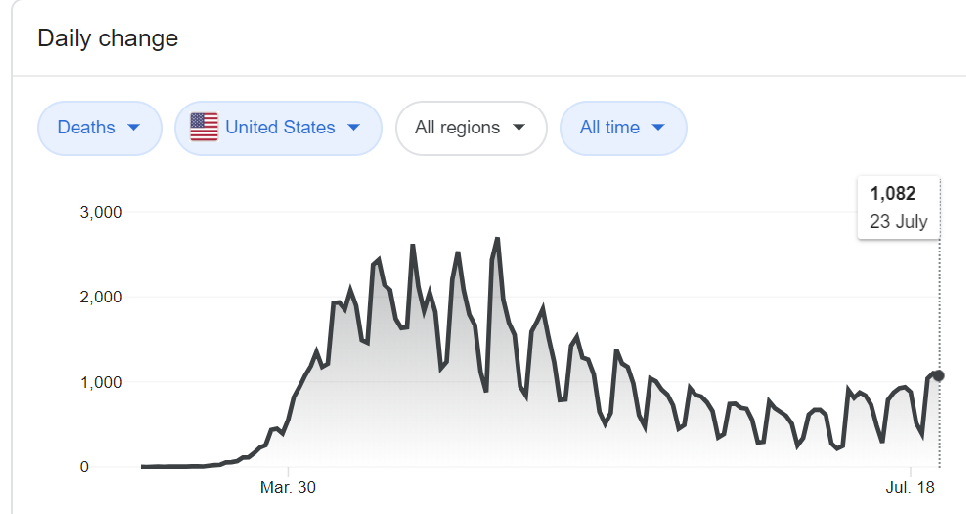The image size is (966, 514).
Task: Open the Deaths metric dropdown
Action: (99, 128)
